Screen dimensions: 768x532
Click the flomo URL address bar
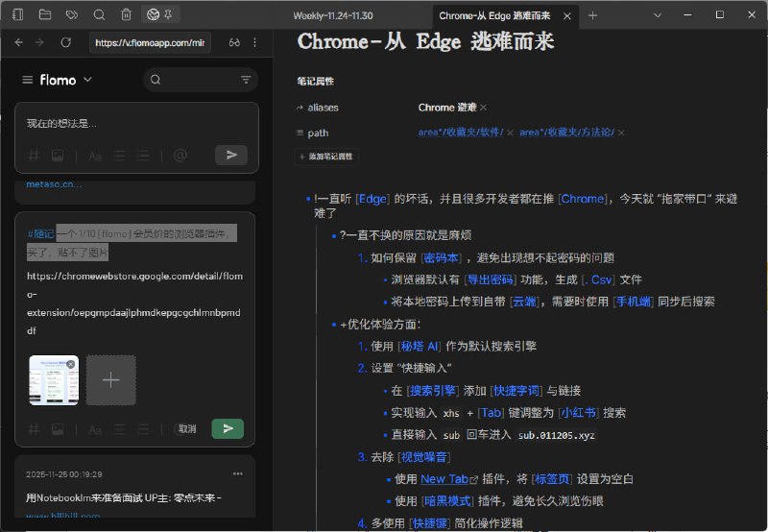(x=149, y=42)
